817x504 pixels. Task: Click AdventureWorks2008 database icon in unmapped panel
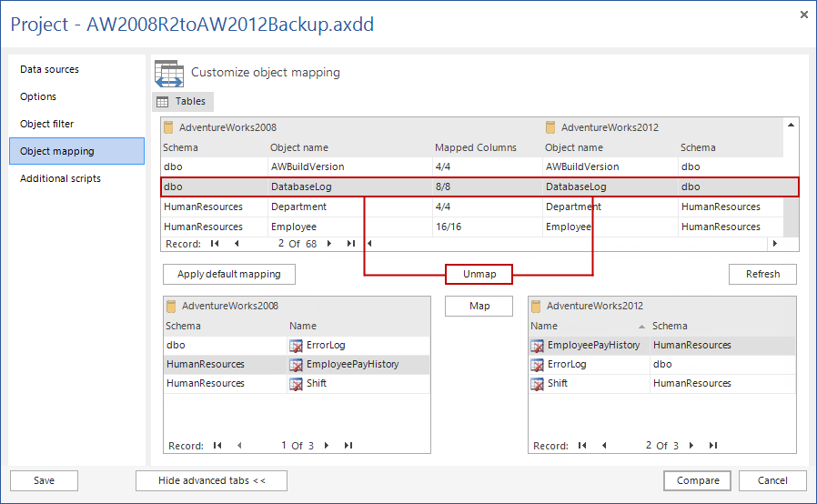pyautogui.click(x=171, y=306)
